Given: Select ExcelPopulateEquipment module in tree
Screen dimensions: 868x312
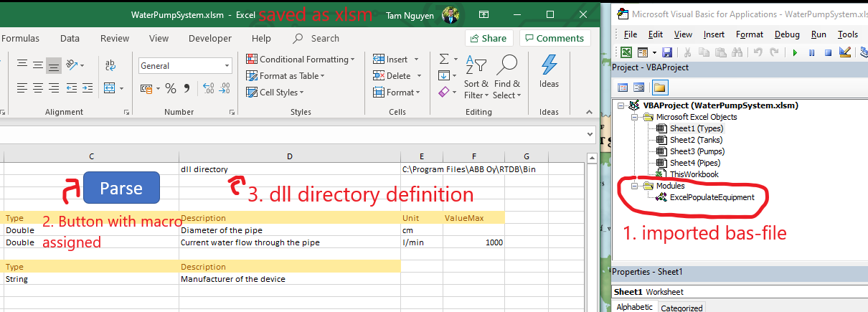Looking at the screenshot, I should coord(711,197).
